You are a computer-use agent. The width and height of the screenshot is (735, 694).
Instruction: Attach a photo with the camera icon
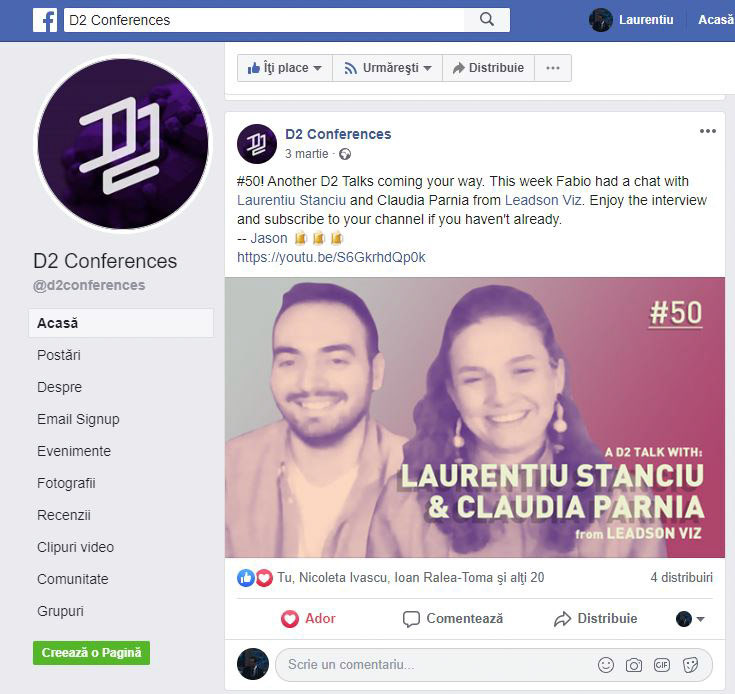(x=634, y=665)
